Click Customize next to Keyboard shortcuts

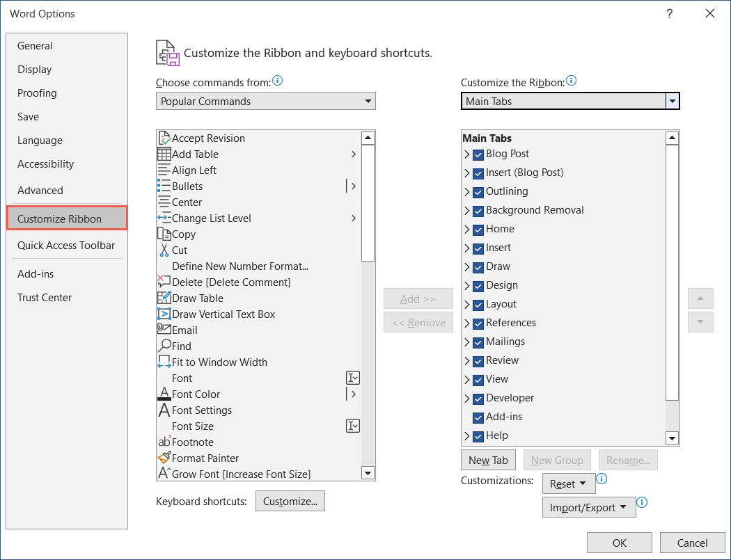290,501
